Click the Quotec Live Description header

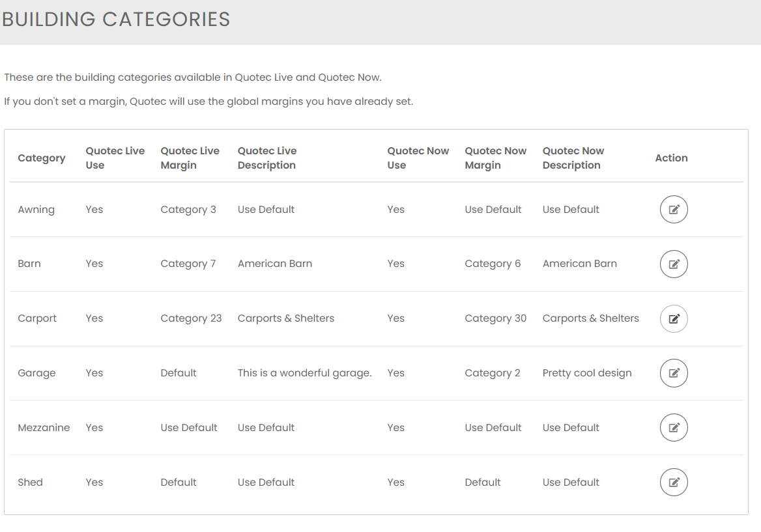pyautogui.click(x=267, y=158)
